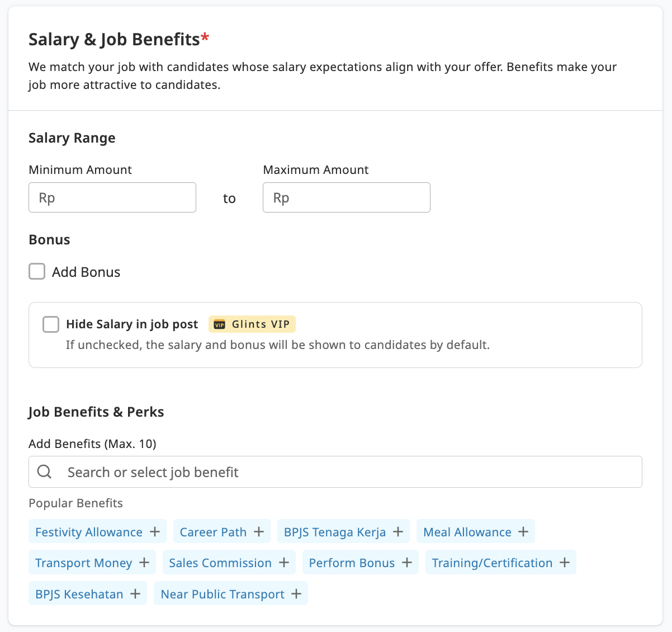Click the plus icon on Transport Money
672x632 pixels.
(145, 562)
